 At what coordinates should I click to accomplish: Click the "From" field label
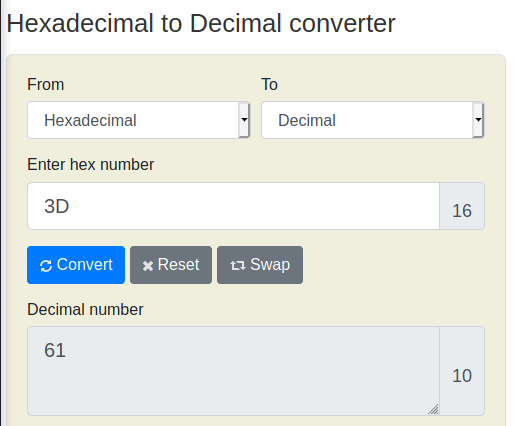(x=46, y=84)
